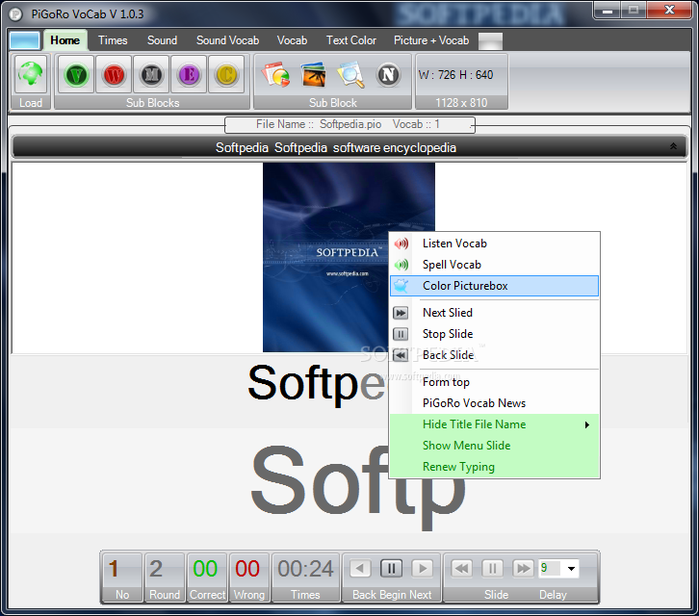Select the green V sub block button
699x616 pixels.
[76, 74]
